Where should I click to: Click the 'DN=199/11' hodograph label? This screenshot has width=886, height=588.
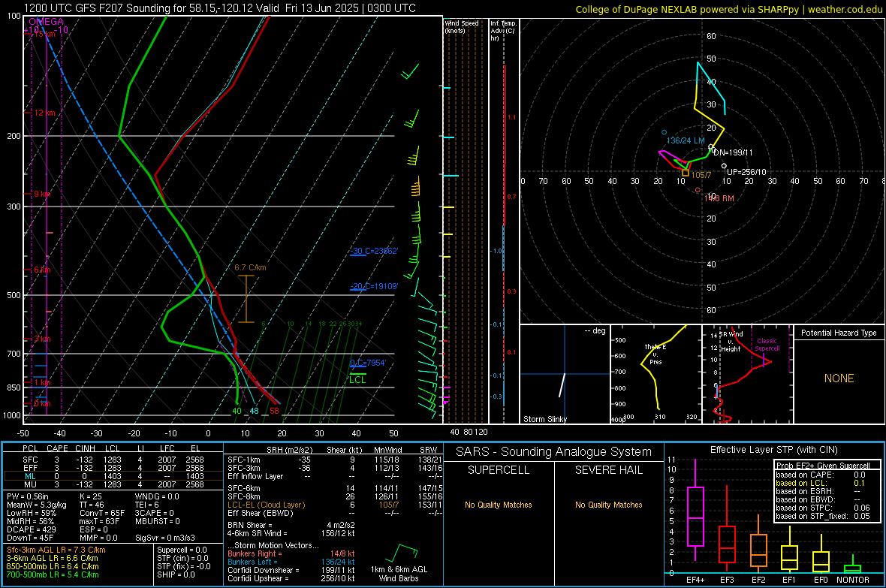(733, 152)
